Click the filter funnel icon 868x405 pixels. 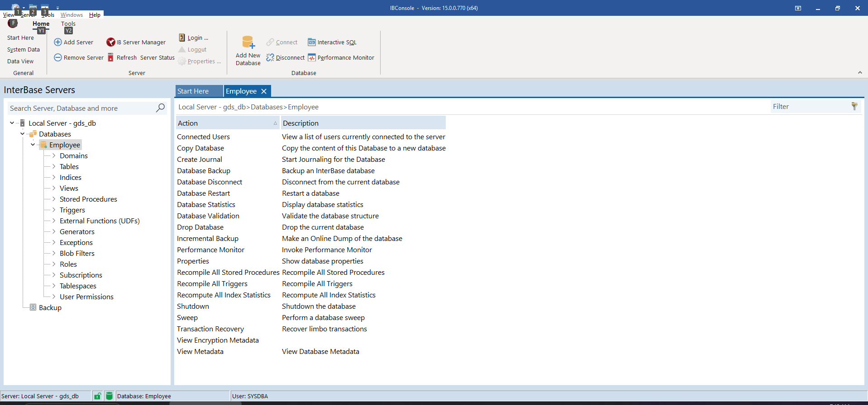coord(854,107)
